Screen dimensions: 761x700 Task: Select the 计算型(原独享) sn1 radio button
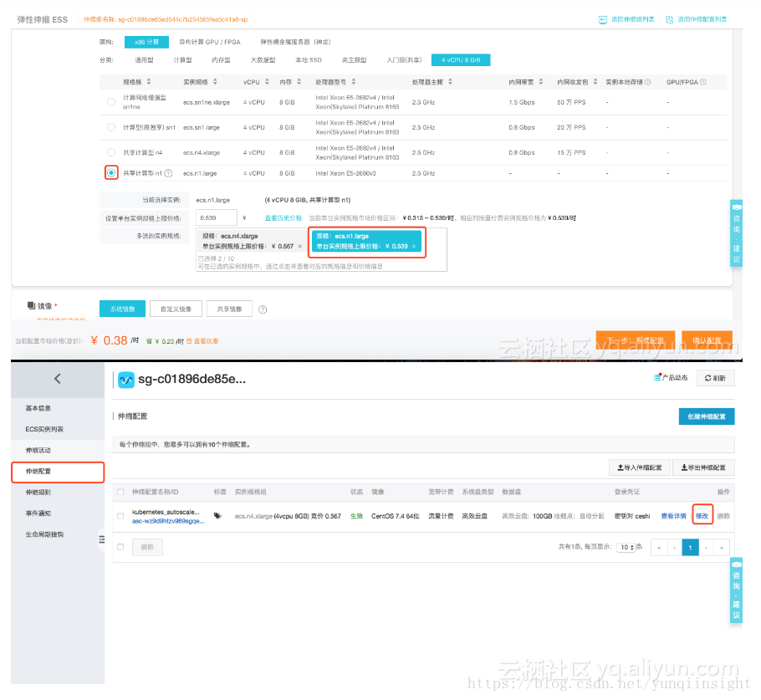coord(111,127)
